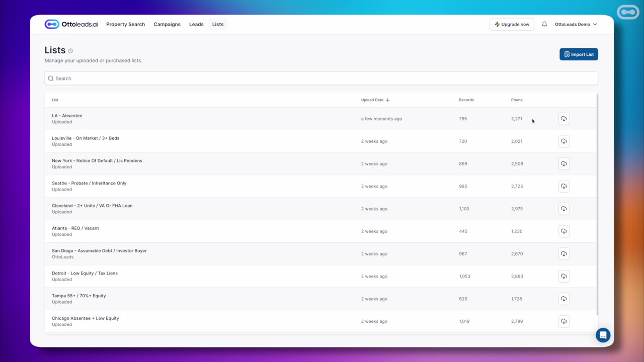Download the Chicago Absentee list
This screenshot has width=644, height=362.
pyautogui.click(x=563, y=321)
